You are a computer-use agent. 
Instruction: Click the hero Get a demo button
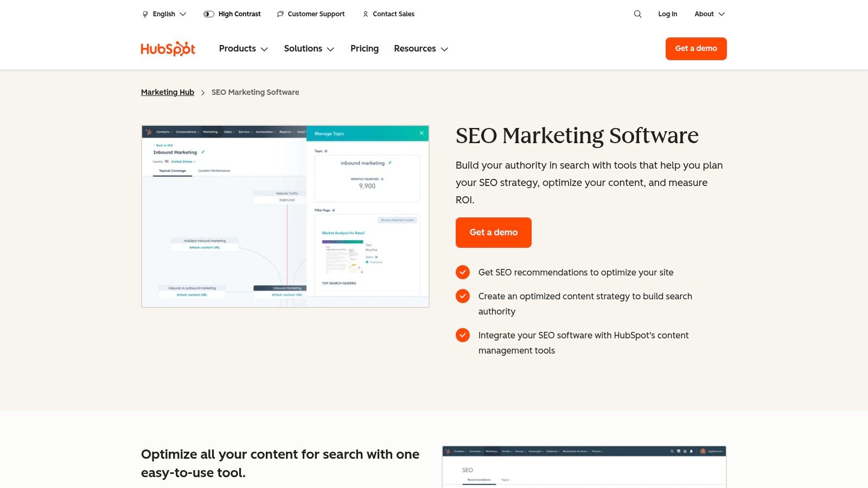pos(494,233)
